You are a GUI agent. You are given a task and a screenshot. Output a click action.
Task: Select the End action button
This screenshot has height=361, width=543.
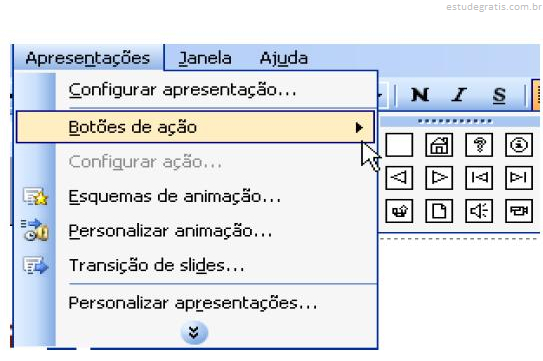[x=519, y=178]
